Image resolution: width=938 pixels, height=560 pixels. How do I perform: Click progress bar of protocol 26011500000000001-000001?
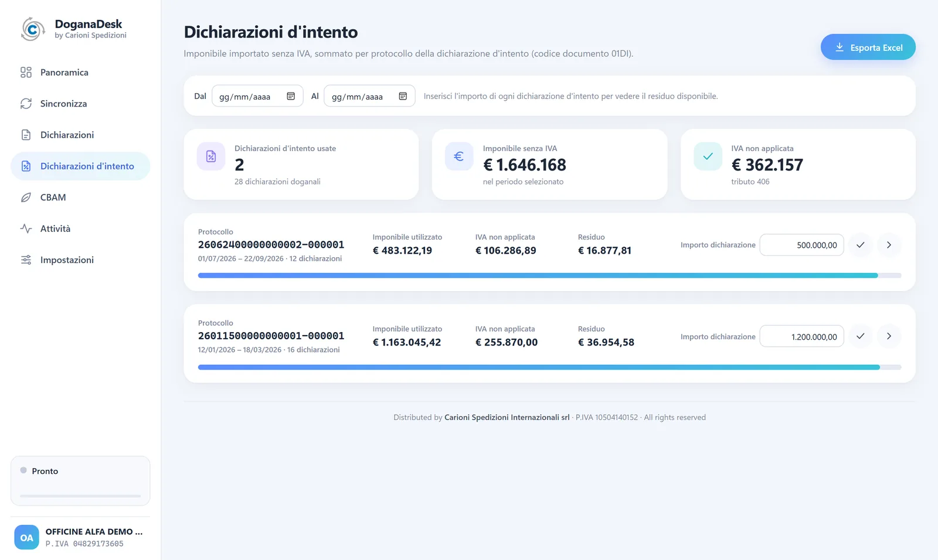click(549, 367)
